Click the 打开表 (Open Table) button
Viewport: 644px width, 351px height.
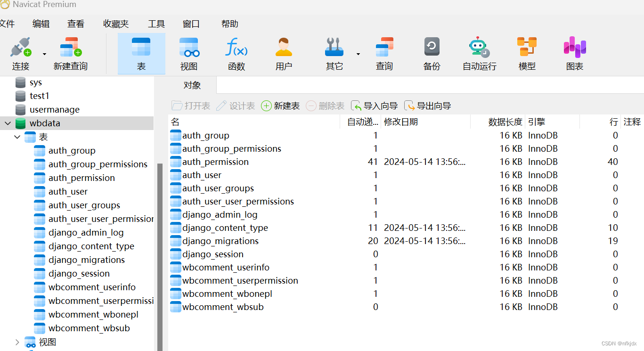191,106
